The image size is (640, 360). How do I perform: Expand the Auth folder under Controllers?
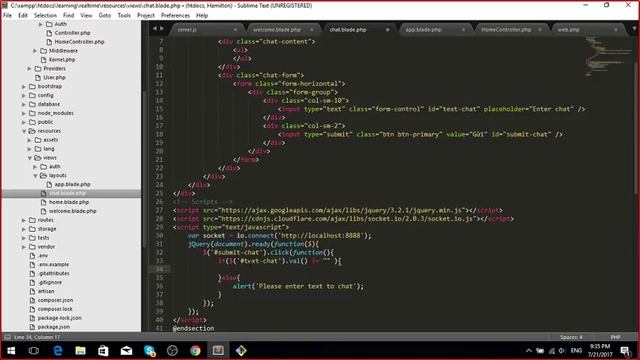[40, 24]
